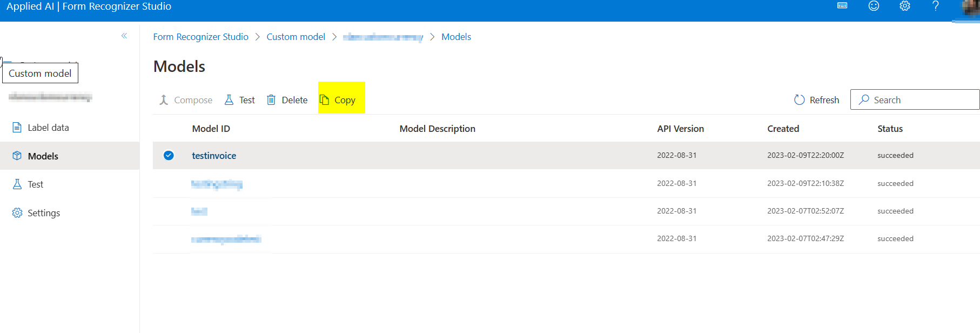Sort by Model ID column header
Screen dimensions: 980x333
coord(211,129)
